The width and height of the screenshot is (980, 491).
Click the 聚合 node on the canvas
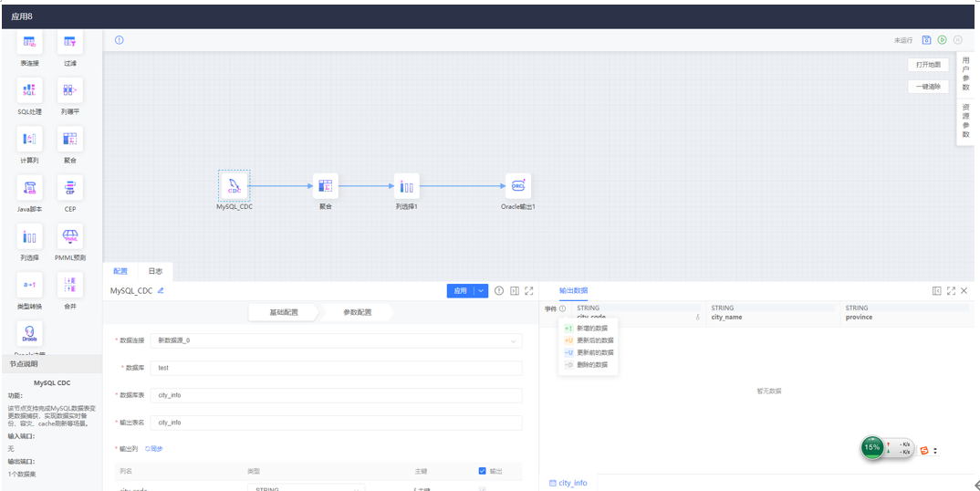tap(326, 185)
